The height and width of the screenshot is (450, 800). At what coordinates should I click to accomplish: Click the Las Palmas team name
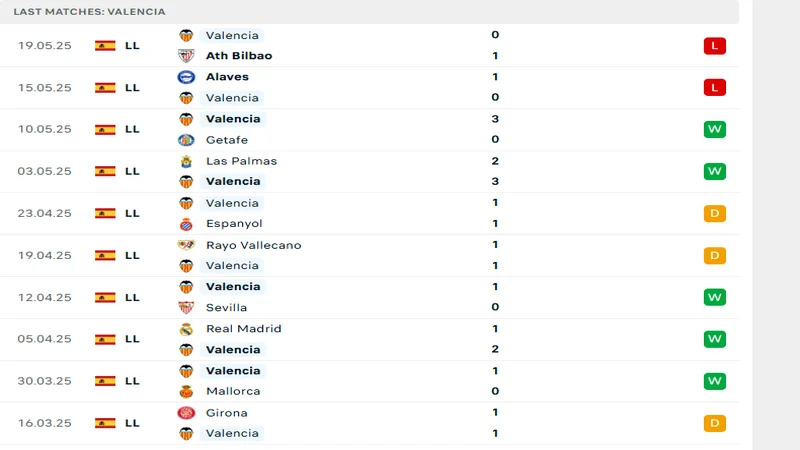(241, 161)
